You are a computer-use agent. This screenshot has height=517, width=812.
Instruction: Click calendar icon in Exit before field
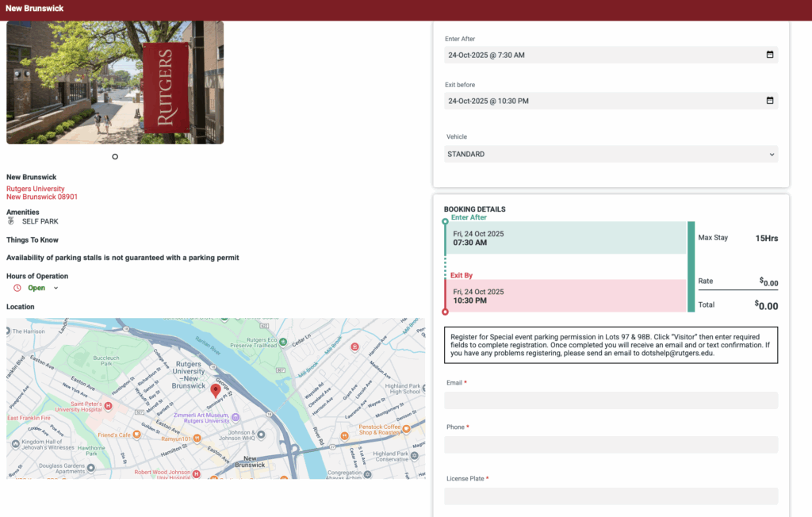[x=769, y=101]
